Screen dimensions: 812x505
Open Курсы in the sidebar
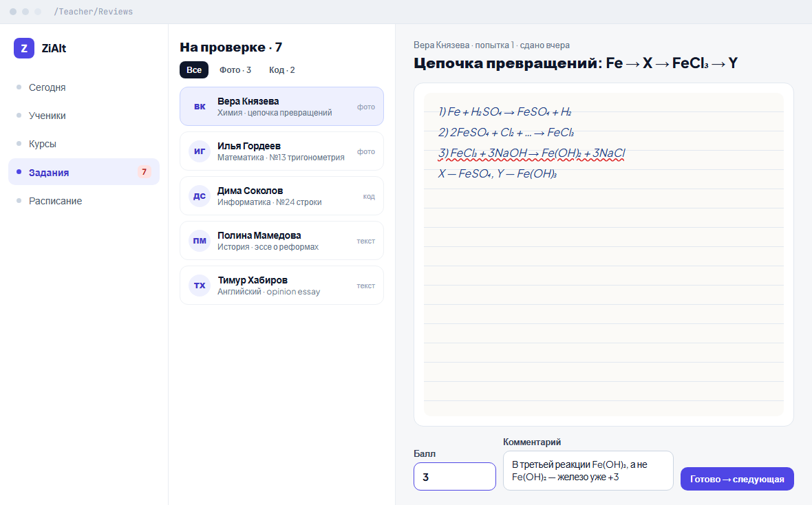84,144
